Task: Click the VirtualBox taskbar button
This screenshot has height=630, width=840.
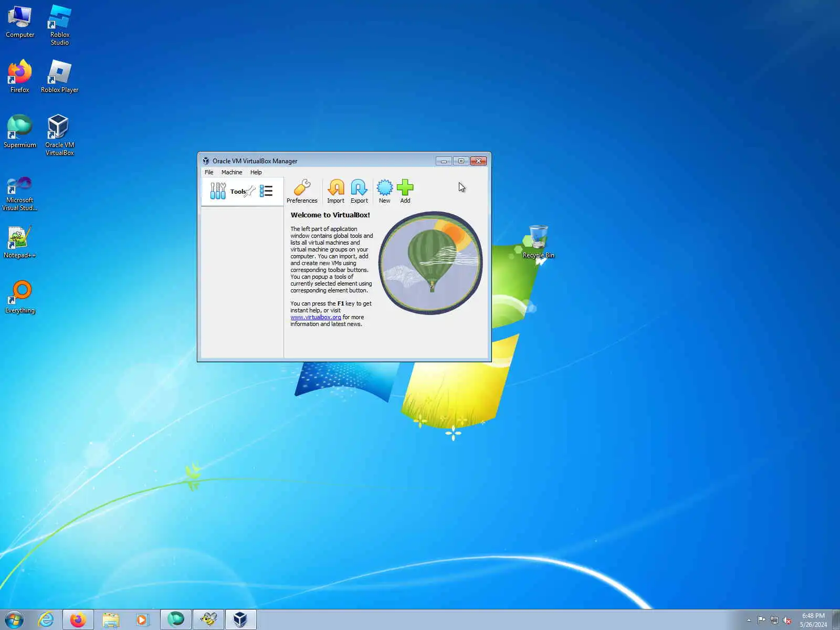Action: pos(241,619)
